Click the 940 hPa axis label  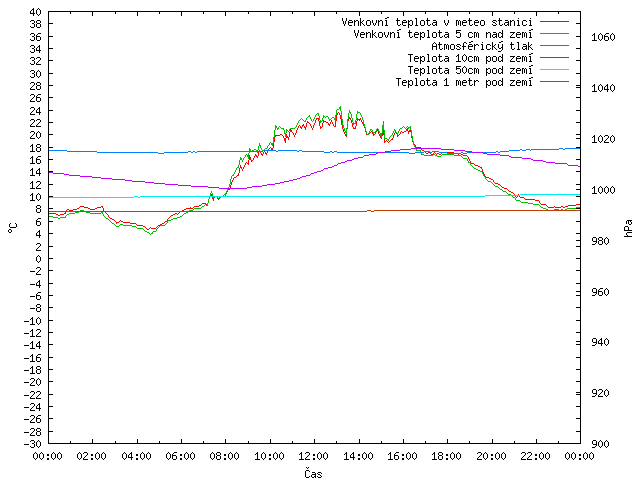(600, 342)
